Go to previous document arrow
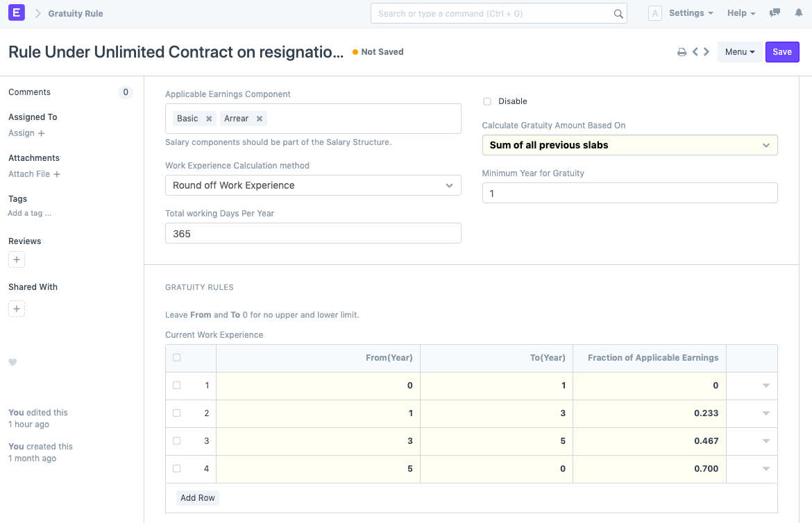This screenshot has width=812, height=523. (695, 52)
